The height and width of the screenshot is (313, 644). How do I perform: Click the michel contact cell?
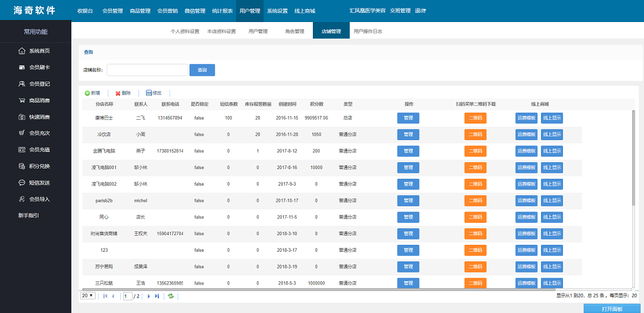pos(141,200)
